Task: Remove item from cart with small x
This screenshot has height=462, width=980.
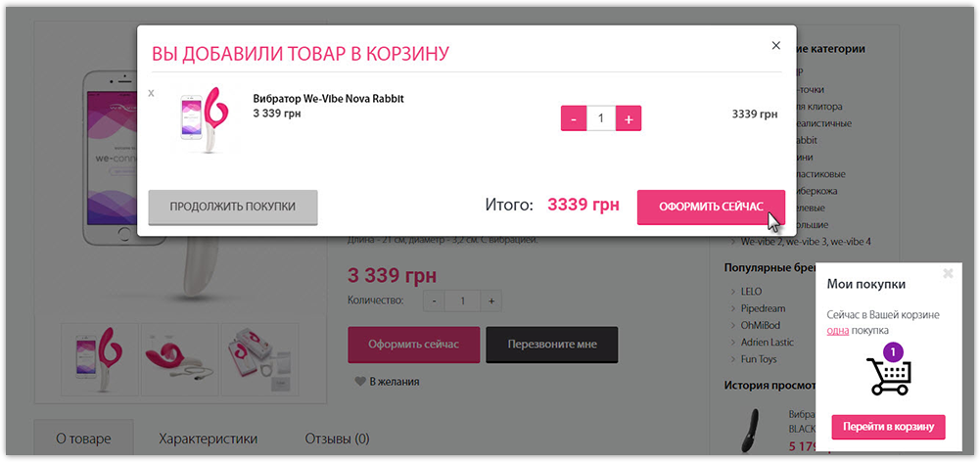Action: click(x=151, y=93)
